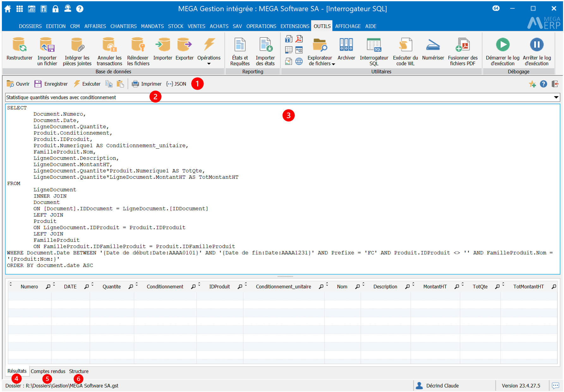Click the Exécuter query button
The image size is (564, 392).
[87, 84]
